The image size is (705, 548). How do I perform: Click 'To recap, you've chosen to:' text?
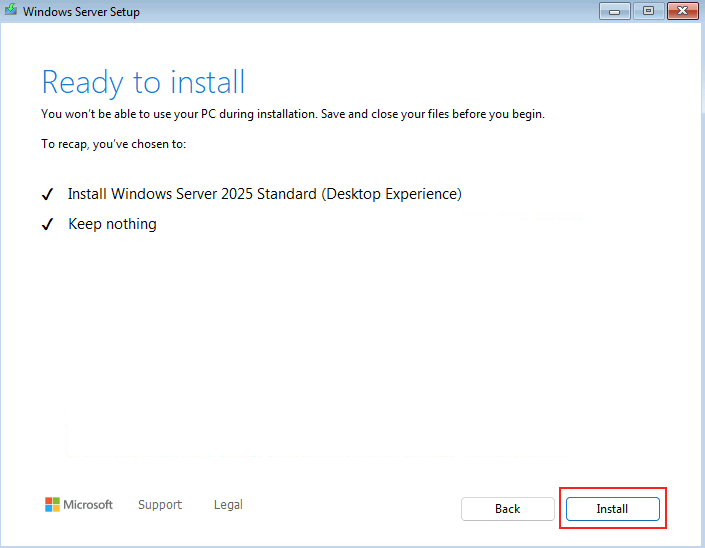pos(113,144)
